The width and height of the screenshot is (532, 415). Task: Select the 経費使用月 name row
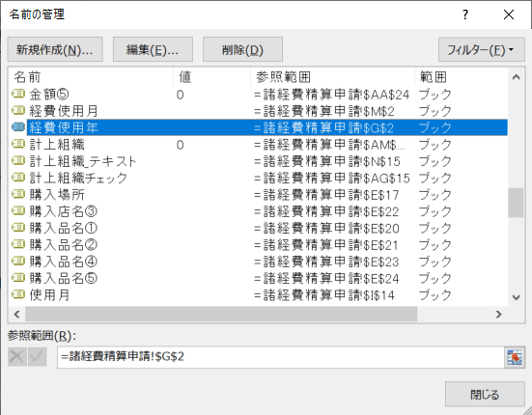tap(259, 111)
